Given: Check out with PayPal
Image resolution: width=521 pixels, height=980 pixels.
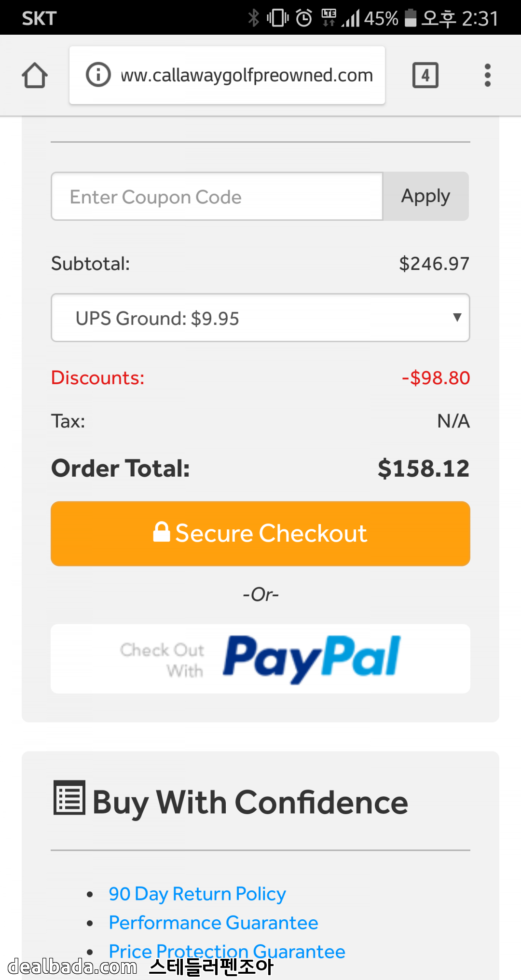Looking at the screenshot, I should point(260,659).
